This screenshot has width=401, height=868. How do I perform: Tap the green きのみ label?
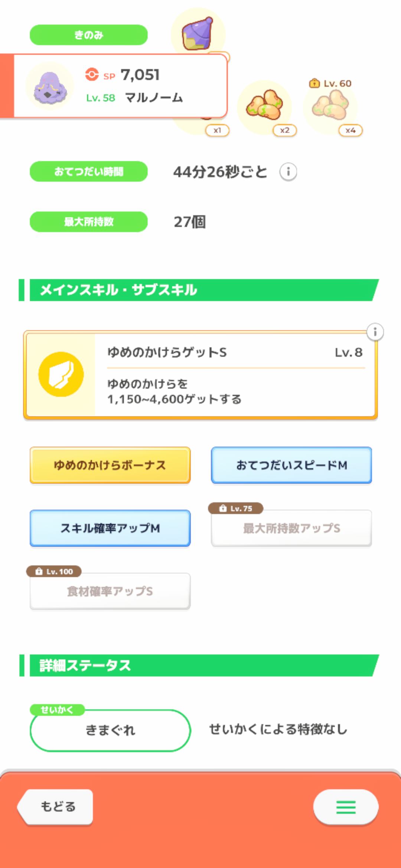[89, 35]
